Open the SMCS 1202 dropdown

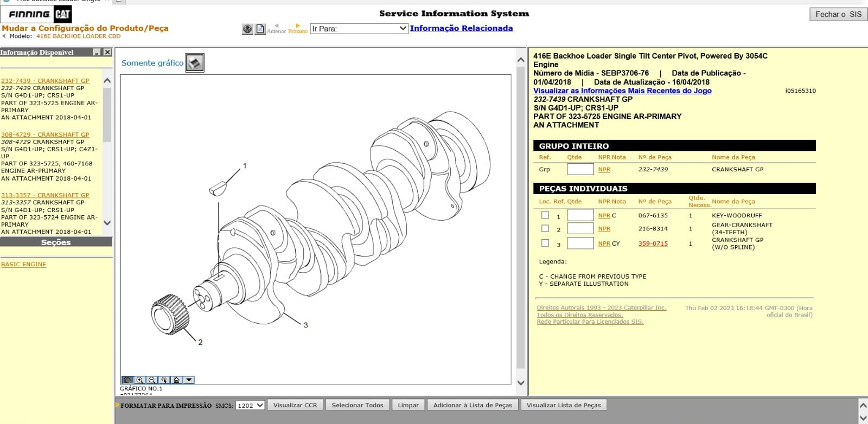tap(250, 405)
